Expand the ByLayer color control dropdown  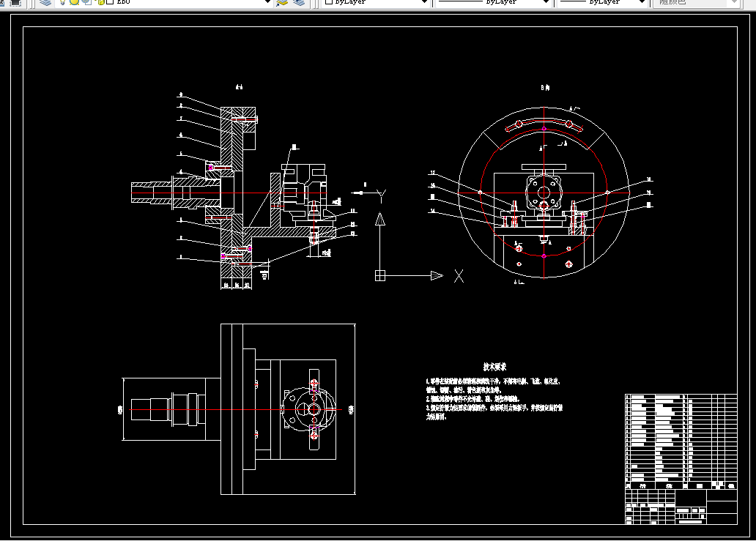click(424, 2)
